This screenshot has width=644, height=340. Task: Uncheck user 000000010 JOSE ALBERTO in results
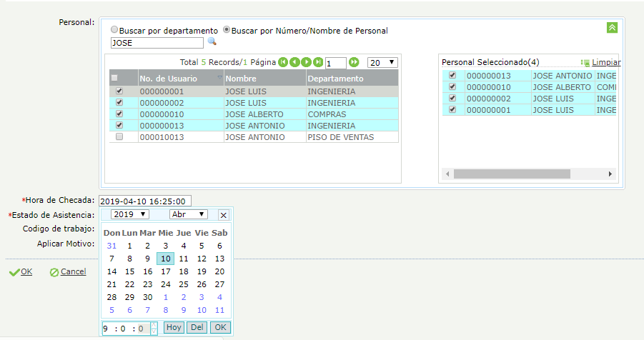[119, 114]
